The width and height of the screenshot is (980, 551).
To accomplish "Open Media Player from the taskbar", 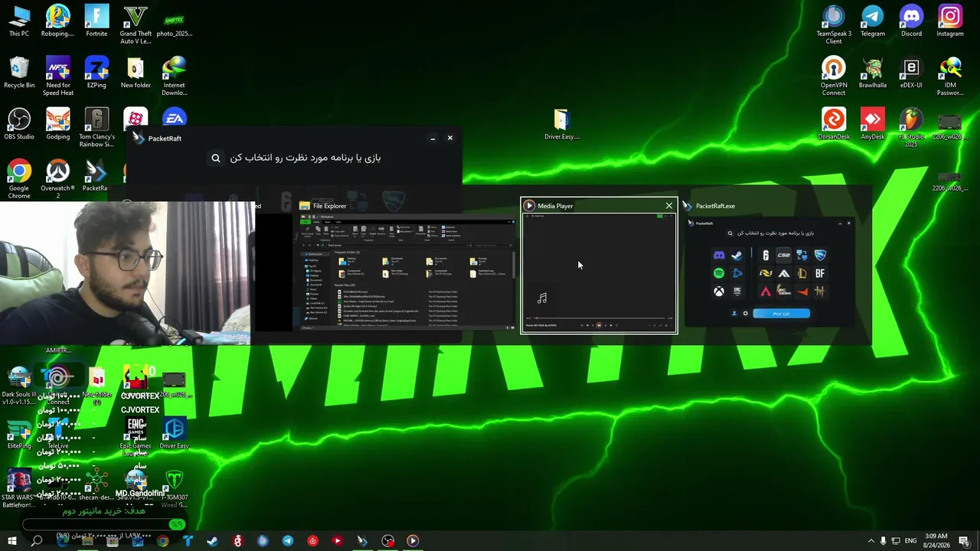I will [413, 541].
